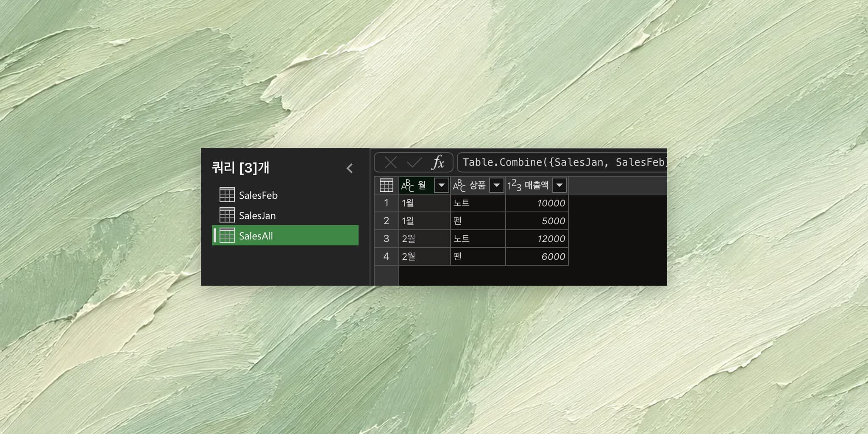Click the 노트 cell in row 1
Screen dimensions: 868x434
pyautogui.click(x=478, y=203)
